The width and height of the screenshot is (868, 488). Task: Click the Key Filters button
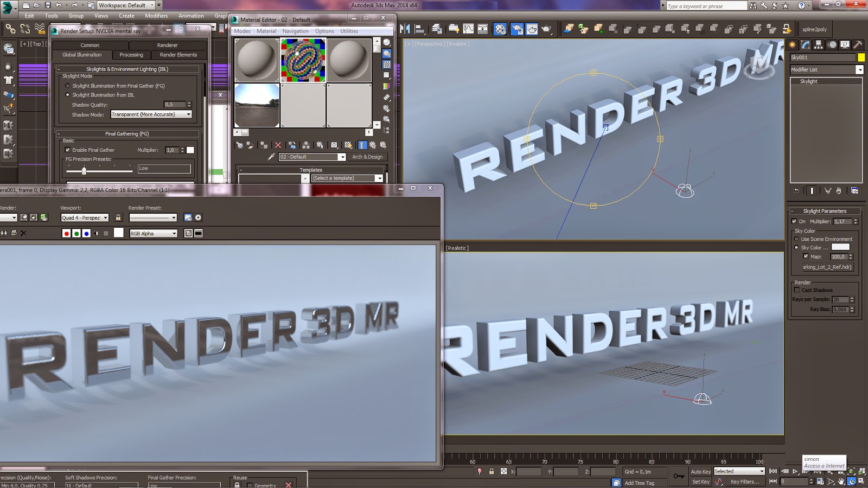pos(744,481)
